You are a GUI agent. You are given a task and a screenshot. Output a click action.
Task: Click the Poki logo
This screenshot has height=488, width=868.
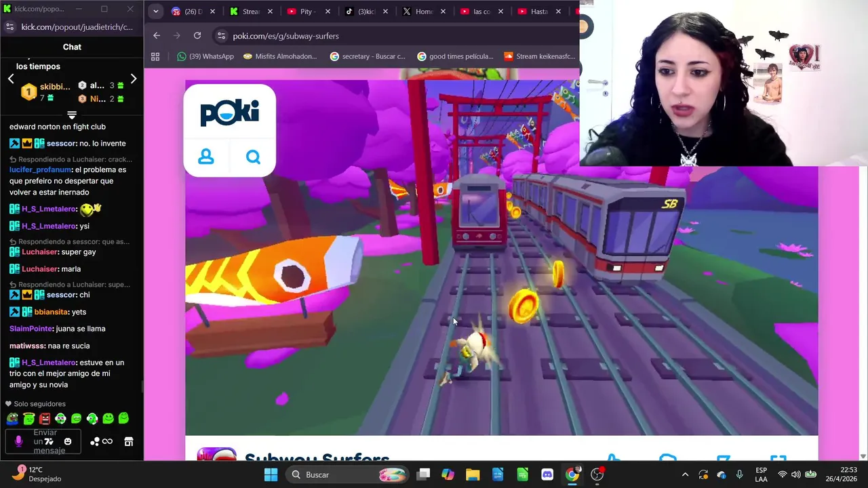pos(229,112)
